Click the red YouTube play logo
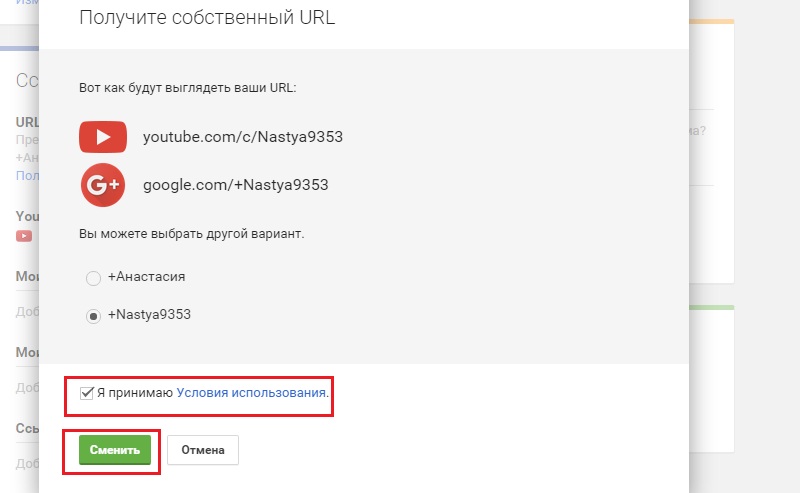This screenshot has height=493, width=800. click(103, 137)
